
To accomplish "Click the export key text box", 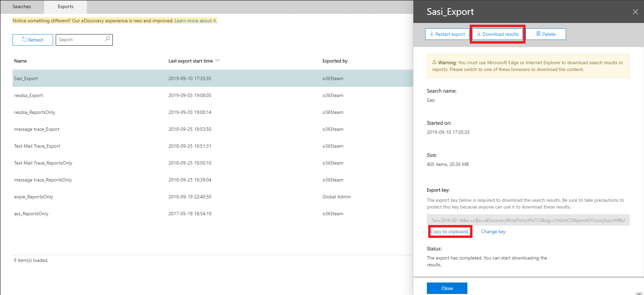I will click(528, 220).
